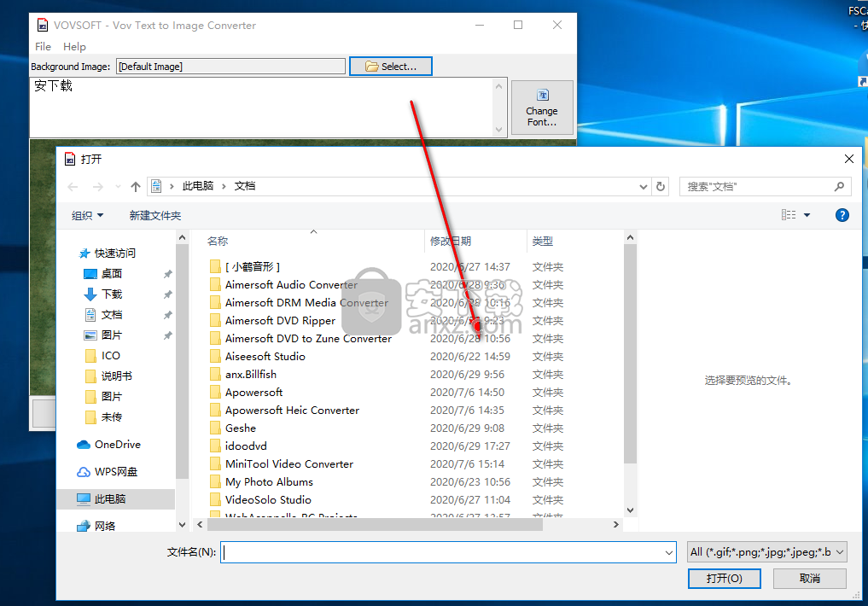Select the [ 小鹤音形 ] folder

coord(252,267)
